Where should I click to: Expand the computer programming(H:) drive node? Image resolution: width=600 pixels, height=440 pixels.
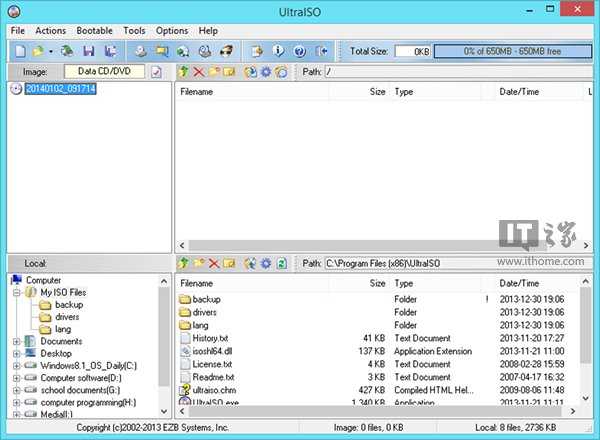pos(16,403)
